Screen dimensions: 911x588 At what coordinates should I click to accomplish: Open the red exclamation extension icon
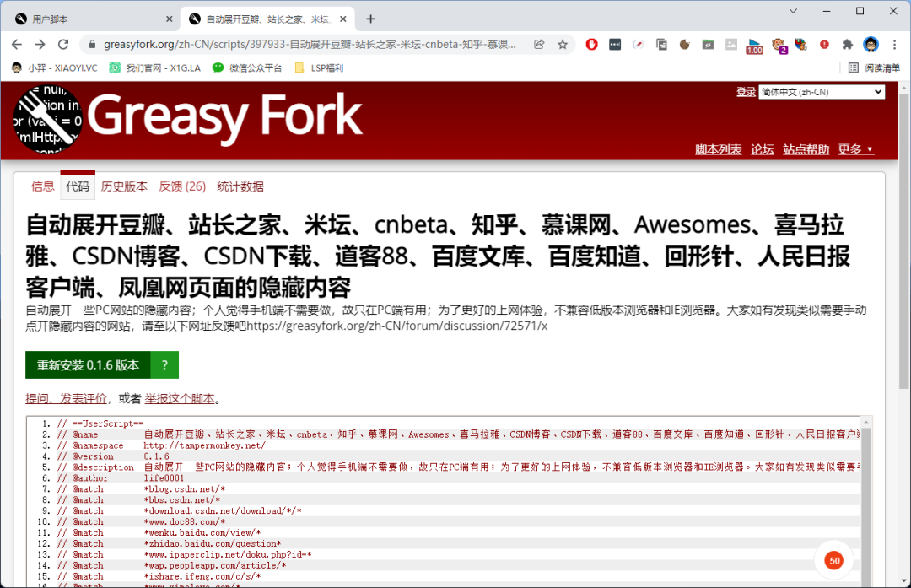click(x=824, y=44)
